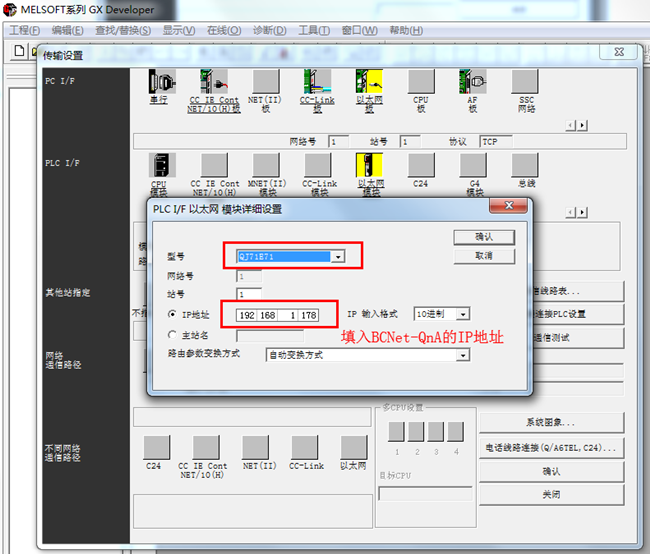Open the 帮助(H) menu
Screen dimensions: 650x554
point(406,31)
